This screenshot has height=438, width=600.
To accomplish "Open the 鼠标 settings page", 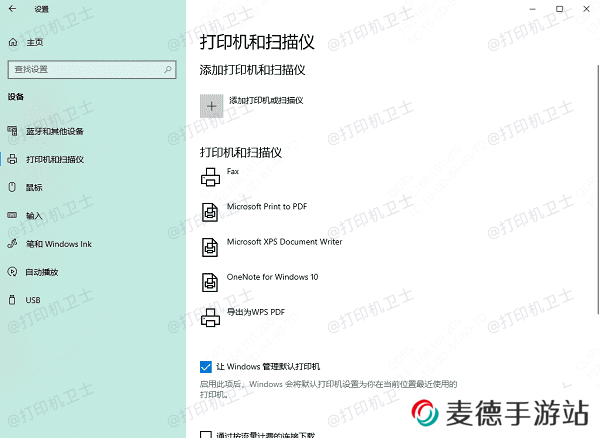I will [x=34, y=187].
